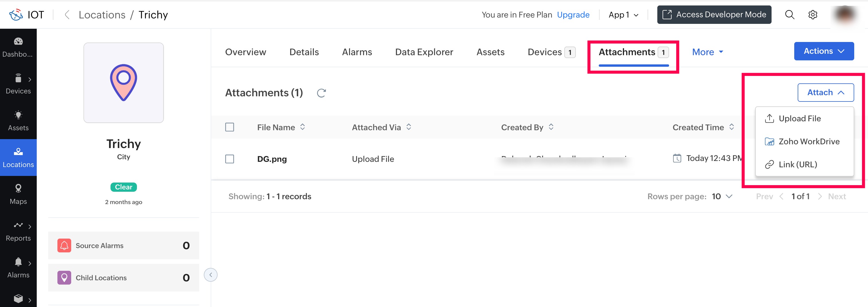The height and width of the screenshot is (307, 868).
Task: Switch to the Data Explorer tab
Action: tap(424, 52)
